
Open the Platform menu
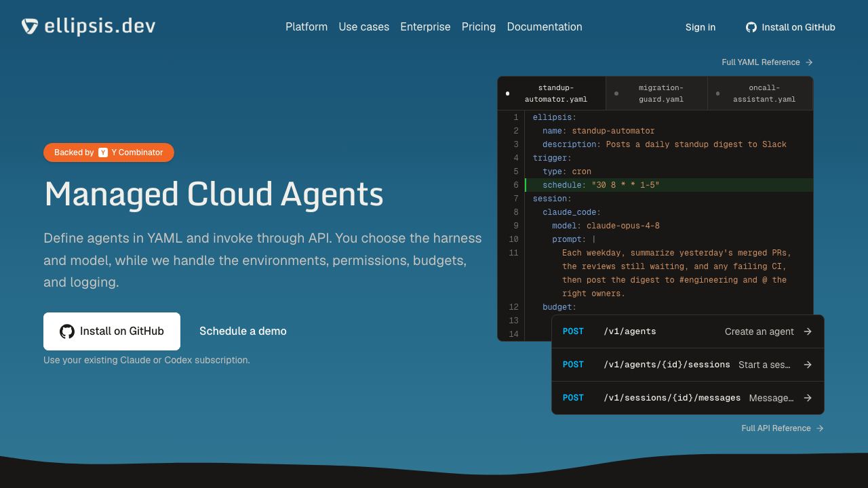pyautogui.click(x=307, y=27)
